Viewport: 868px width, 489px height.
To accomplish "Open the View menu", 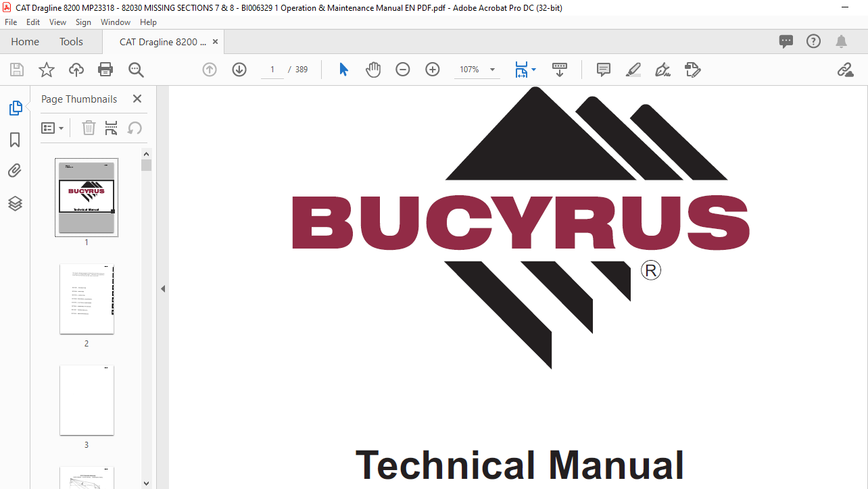I will tap(57, 22).
